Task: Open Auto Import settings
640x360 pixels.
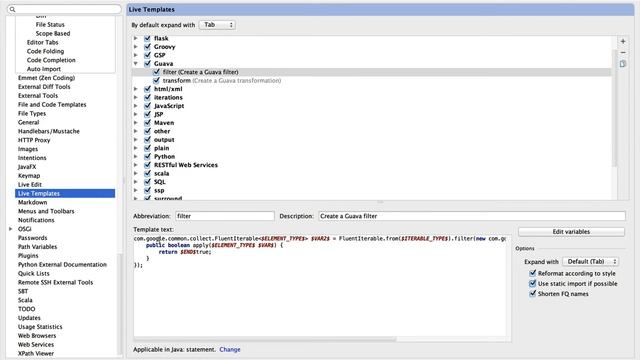Action: pyautogui.click(x=44, y=69)
